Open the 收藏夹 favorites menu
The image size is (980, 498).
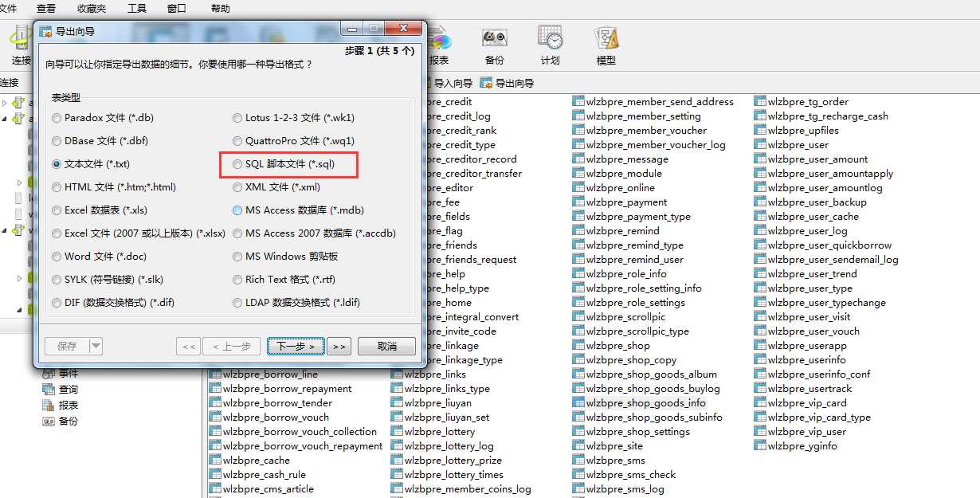[92, 8]
